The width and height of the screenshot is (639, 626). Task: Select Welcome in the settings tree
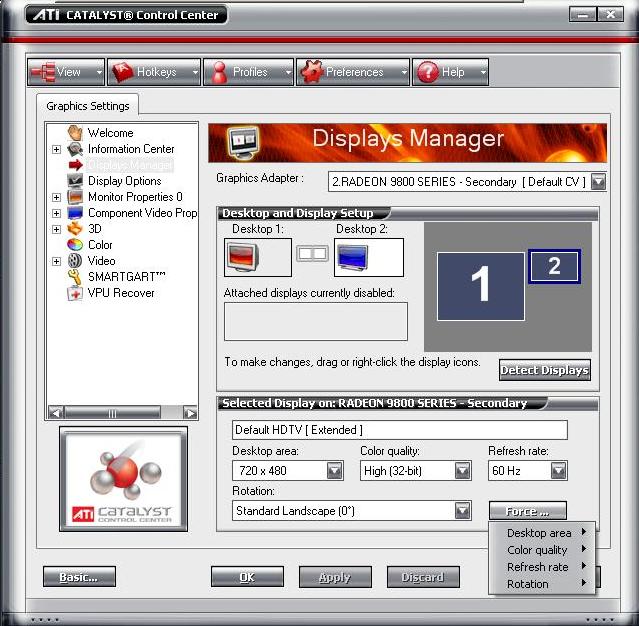(110, 133)
